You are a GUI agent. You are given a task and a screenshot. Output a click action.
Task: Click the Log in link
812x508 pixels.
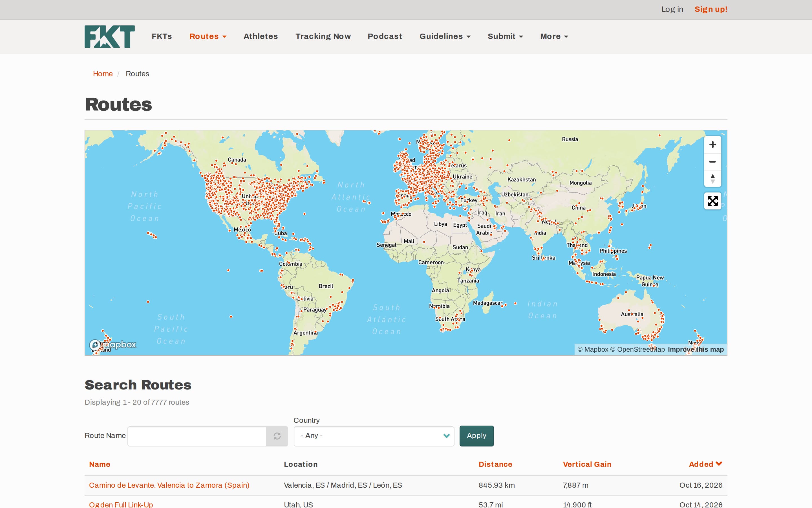[672, 9]
